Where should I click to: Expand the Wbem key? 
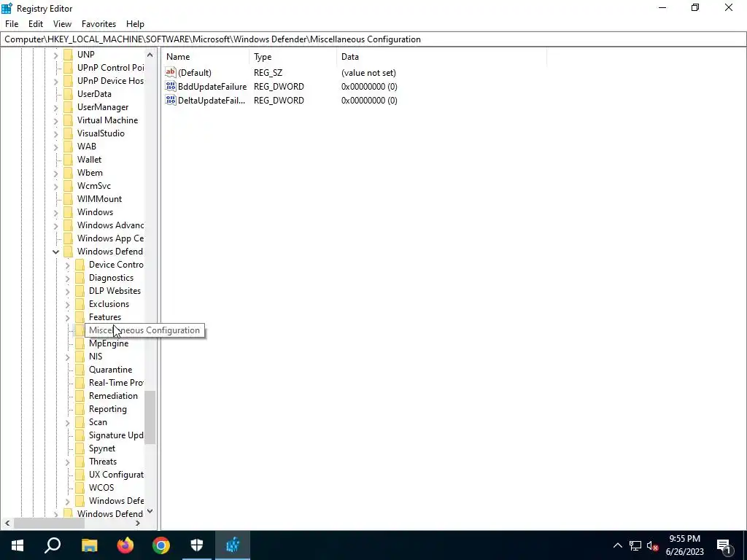coord(55,173)
